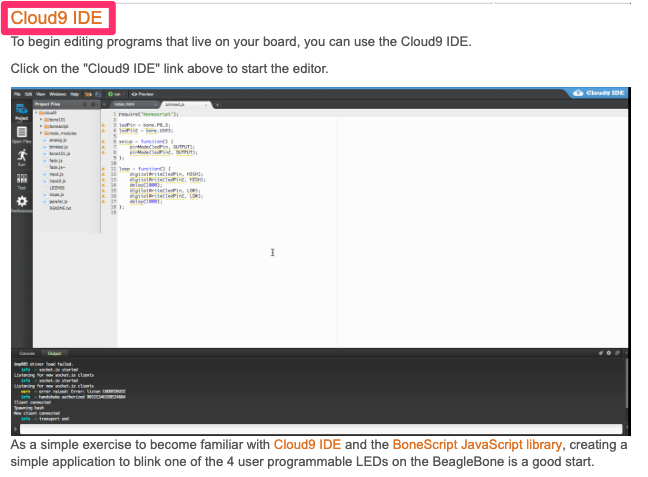
Task: Click the settings icon in the Project Files header
Action: click(x=93, y=104)
